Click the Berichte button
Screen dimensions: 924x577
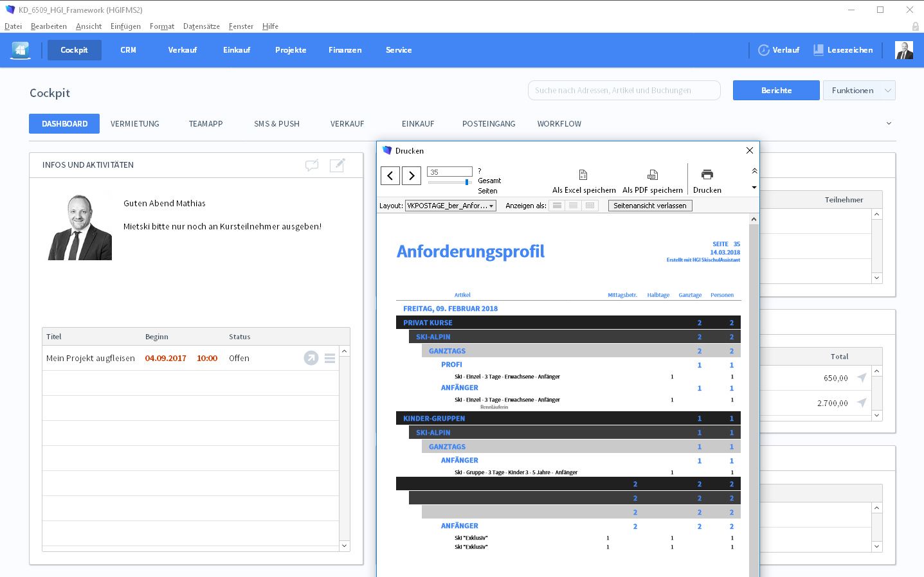pyautogui.click(x=776, y=91)
